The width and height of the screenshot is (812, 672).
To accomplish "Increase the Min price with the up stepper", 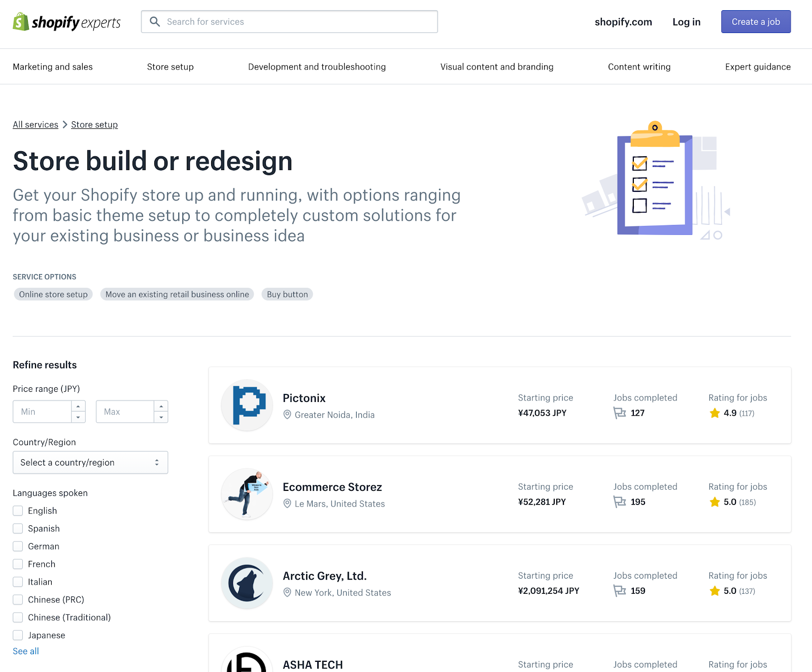I will coord(78,407).
